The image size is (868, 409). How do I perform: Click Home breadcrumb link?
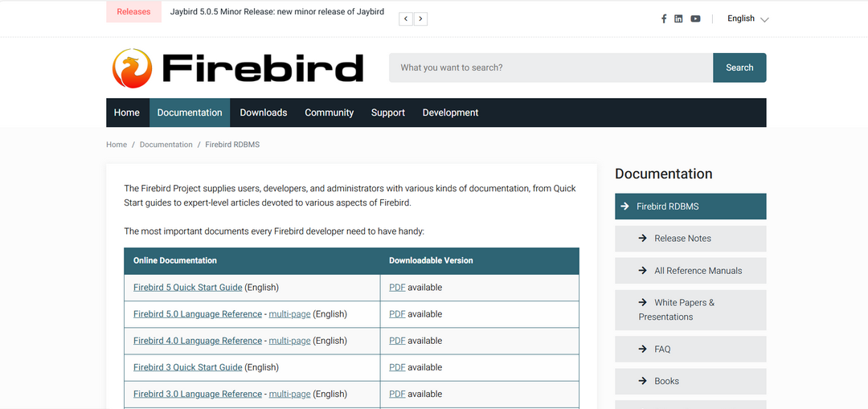[117, 145]
